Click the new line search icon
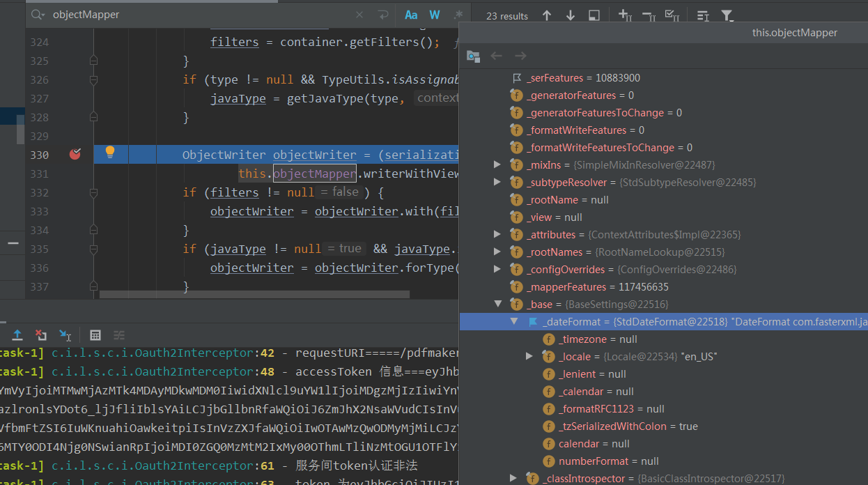The width and height of the screenshot is (868, 485). point(382,15)
